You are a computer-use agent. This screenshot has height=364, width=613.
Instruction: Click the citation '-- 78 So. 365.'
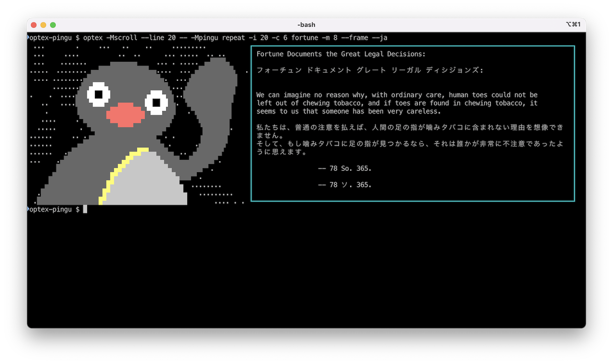point(345,168)
